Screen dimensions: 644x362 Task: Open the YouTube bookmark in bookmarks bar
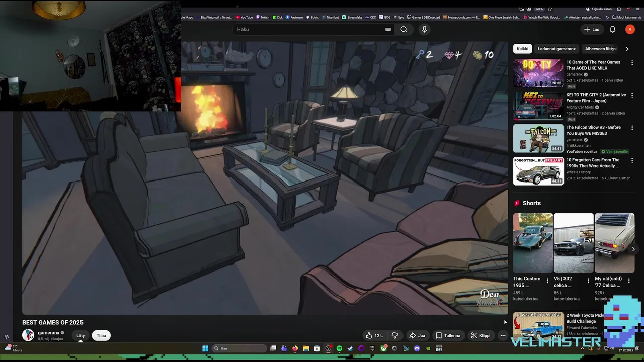[244, 17]
